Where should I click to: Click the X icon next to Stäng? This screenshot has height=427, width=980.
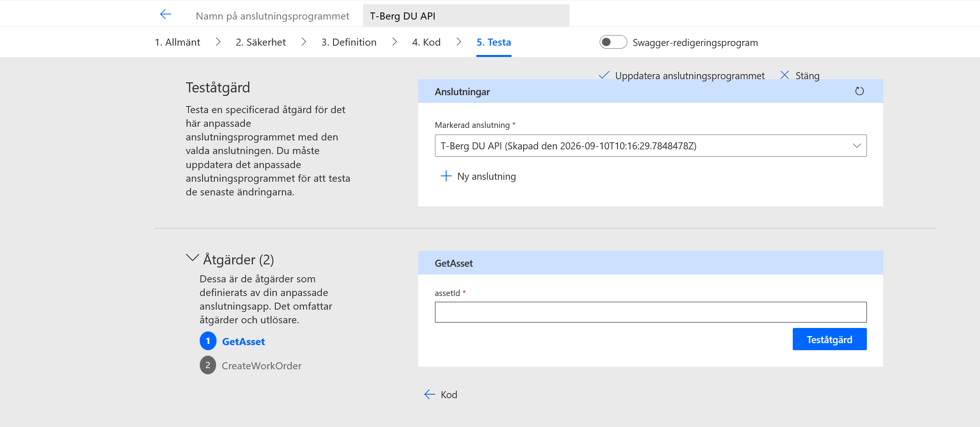[x=785, y=75]
